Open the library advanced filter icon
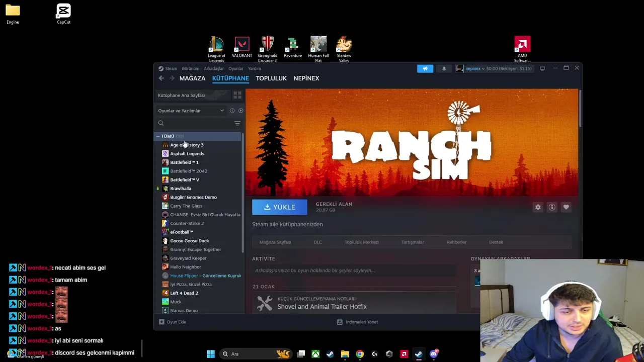644x362 pixels. tap(237, 123)
